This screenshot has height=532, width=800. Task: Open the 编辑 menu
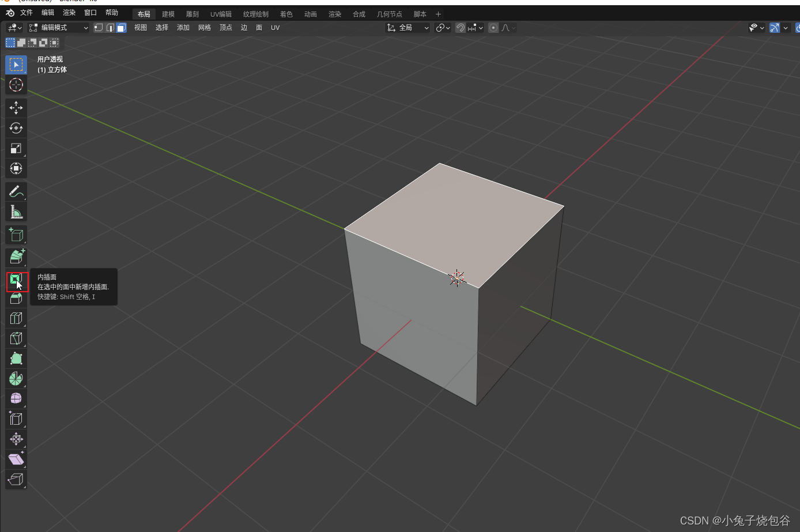coord(48,13)
